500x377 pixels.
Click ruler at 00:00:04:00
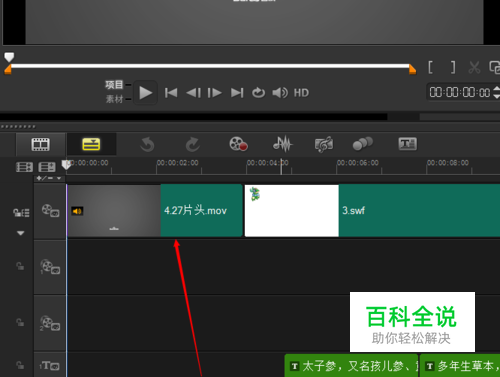[267, 163]
